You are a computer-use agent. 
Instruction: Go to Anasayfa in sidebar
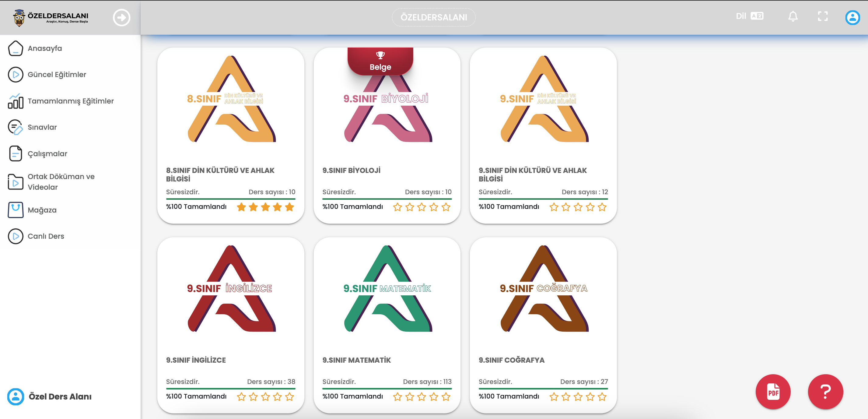coord(45,48)
